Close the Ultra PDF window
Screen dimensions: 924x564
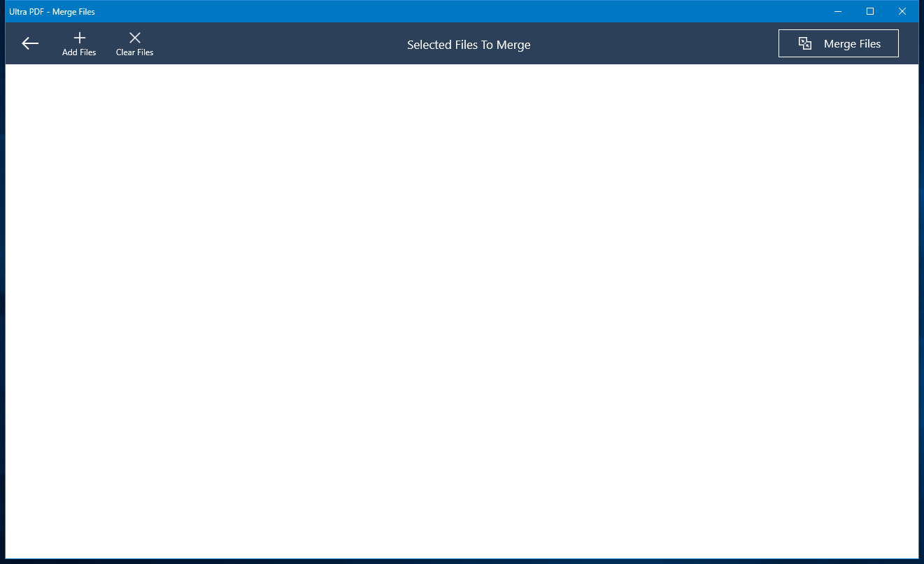pyautogui.click(x=902, y=11)
